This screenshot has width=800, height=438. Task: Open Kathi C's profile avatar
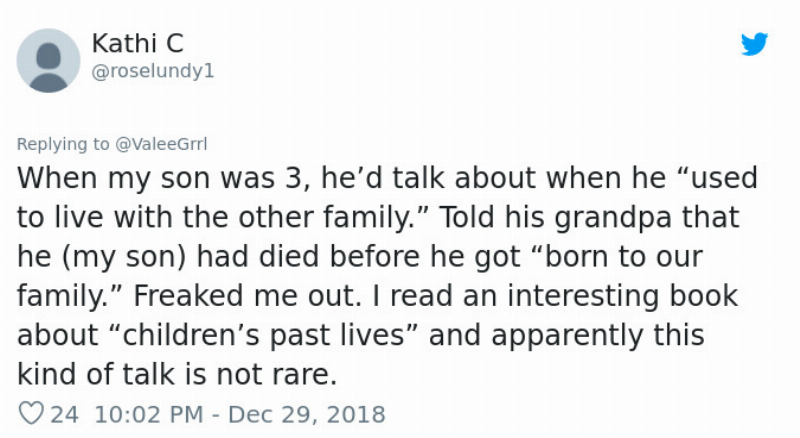pyautogui.click(x=48, y=60)
